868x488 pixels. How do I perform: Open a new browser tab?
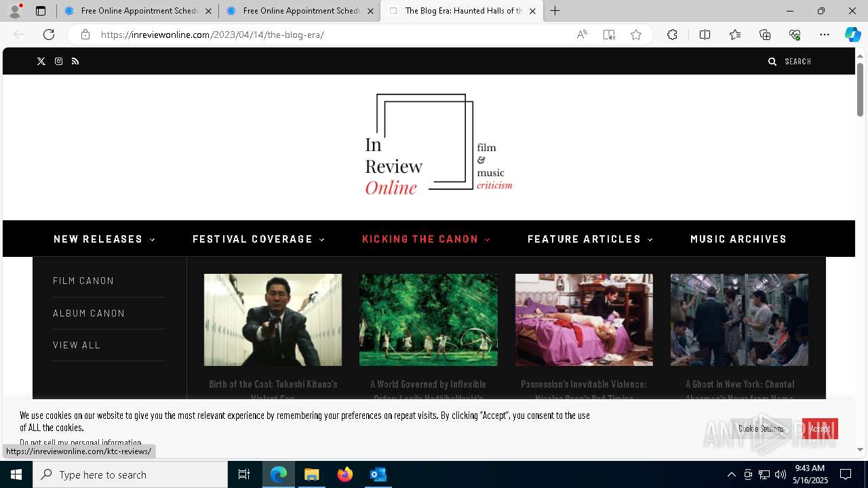555,11
